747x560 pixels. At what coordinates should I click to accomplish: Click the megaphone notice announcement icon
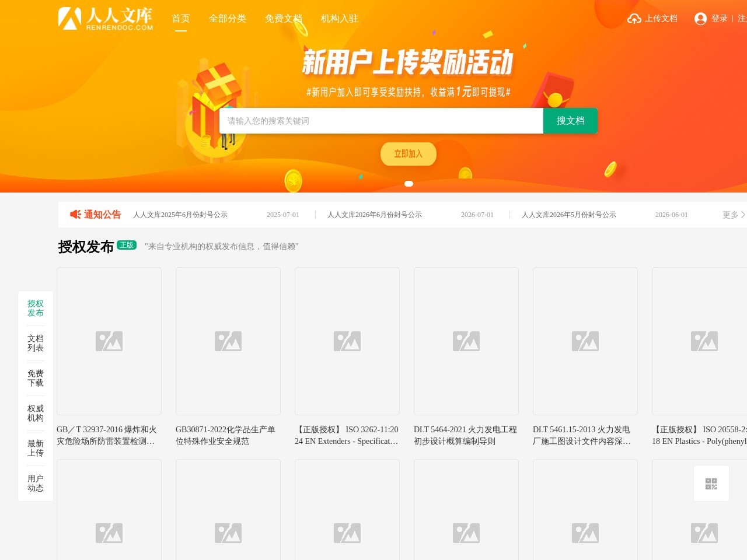[75, 215]
